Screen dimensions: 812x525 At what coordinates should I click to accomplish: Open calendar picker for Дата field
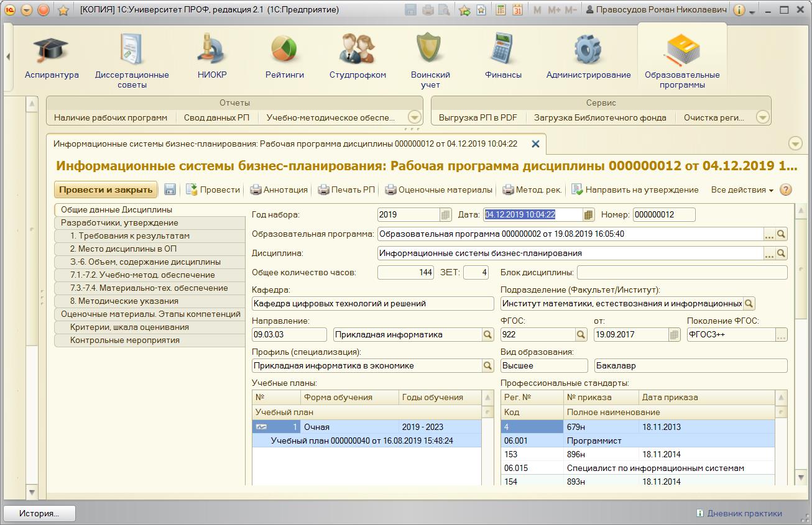click(x=588, y=215)
